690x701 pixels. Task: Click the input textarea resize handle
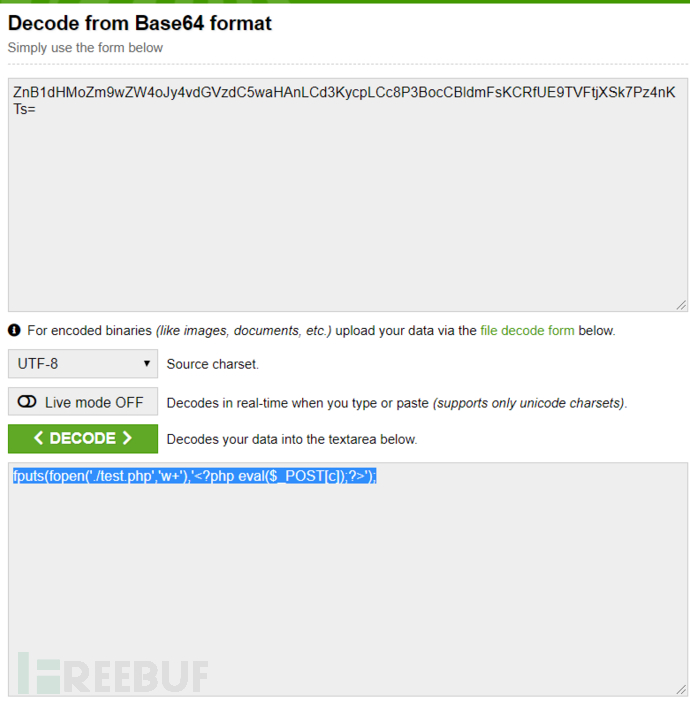681,305
